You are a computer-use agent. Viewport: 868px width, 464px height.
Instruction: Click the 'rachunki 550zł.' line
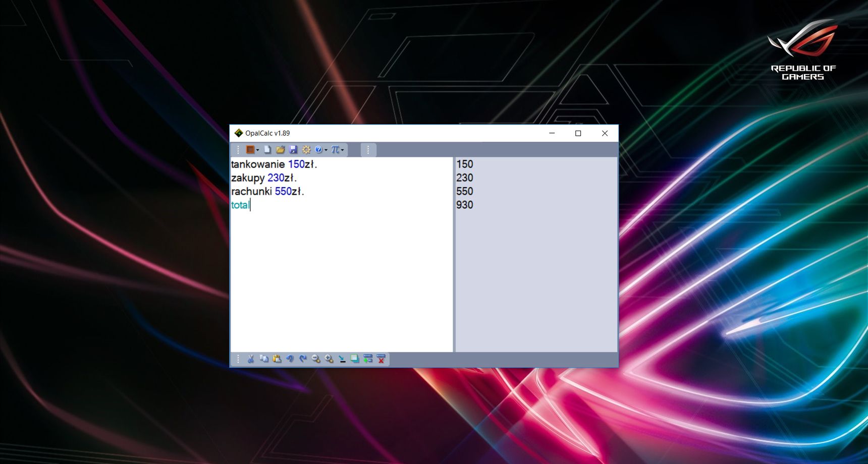[267, 191]
